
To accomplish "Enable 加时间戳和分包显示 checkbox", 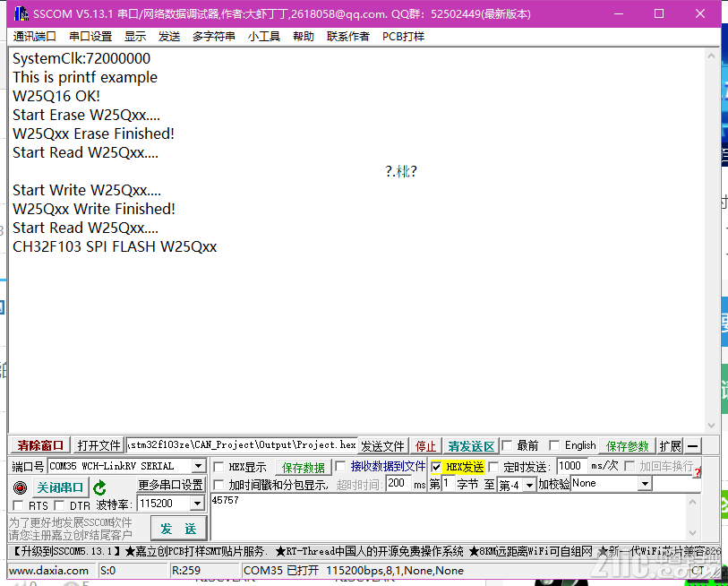I will (218, 485).
